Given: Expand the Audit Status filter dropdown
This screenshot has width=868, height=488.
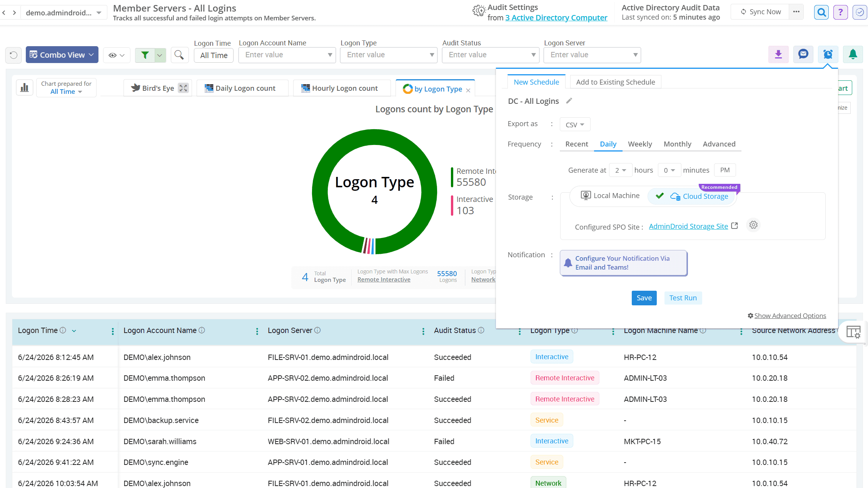Looking at the screenshot, I should point(533,55).
